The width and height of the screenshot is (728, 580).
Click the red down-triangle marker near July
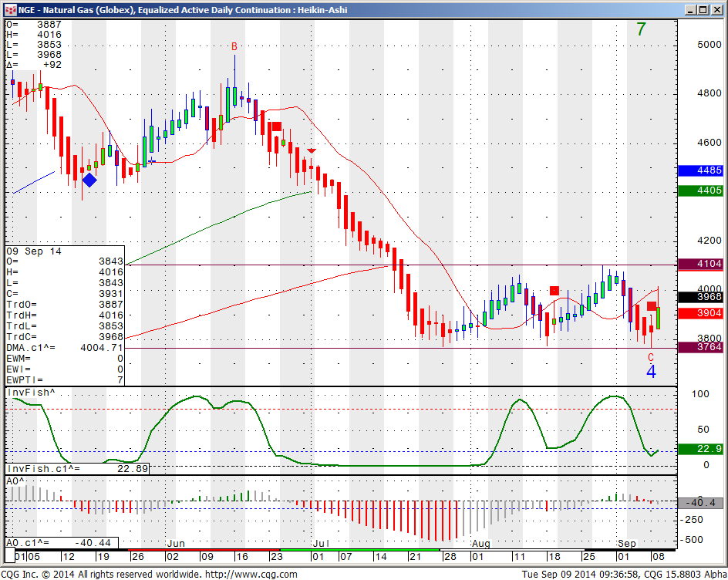tap(312, 151)
